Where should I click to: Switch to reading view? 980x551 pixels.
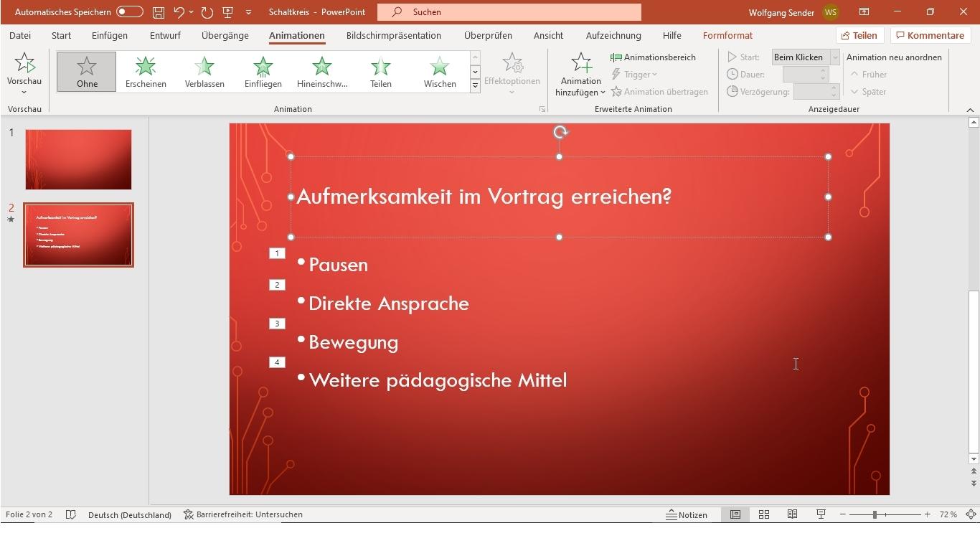793,514
